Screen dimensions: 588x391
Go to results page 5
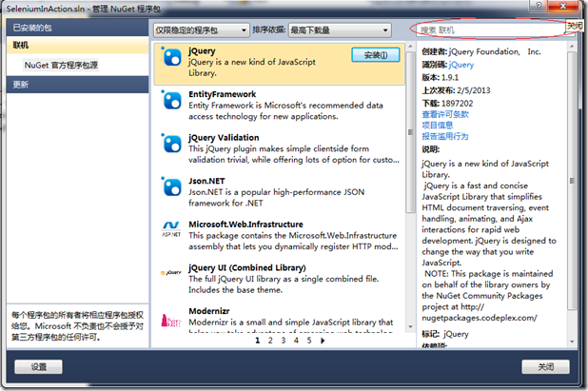click(x=309, y=341)
